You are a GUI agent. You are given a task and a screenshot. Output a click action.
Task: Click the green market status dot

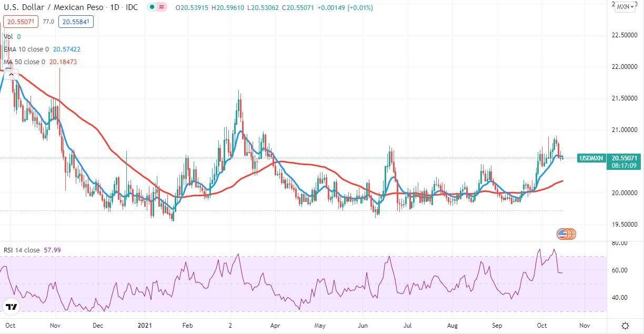pos(152,7)
